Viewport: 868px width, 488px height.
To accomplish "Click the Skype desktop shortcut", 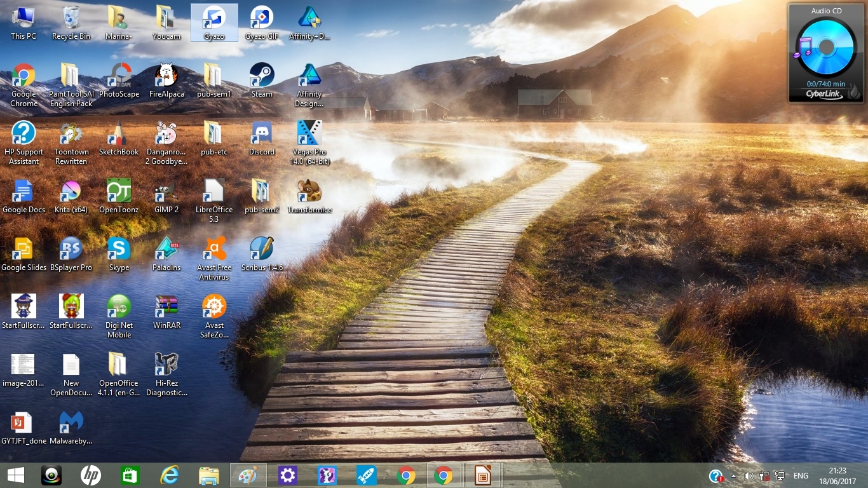I will pyautogui.click(x=119, y=254).
